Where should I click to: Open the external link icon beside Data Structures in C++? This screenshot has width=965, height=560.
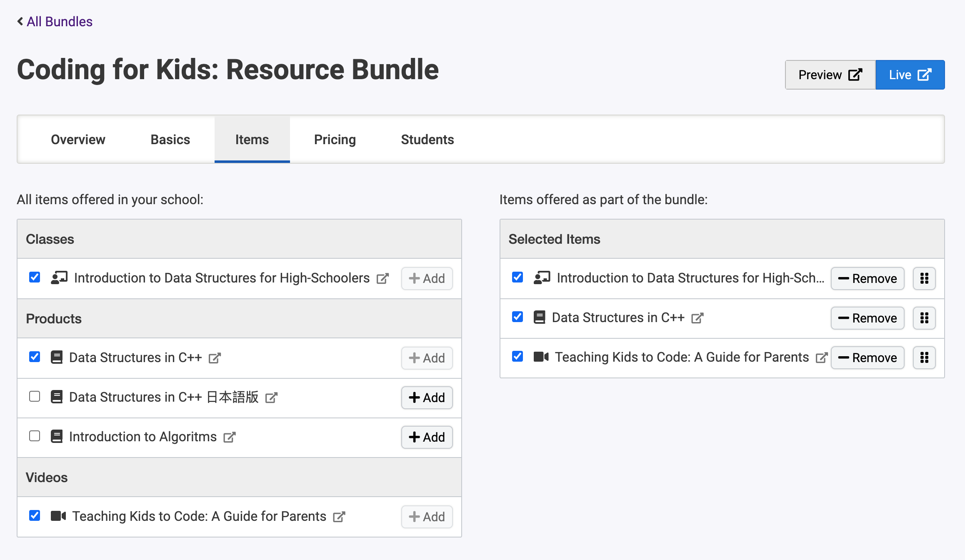(215, 357)
